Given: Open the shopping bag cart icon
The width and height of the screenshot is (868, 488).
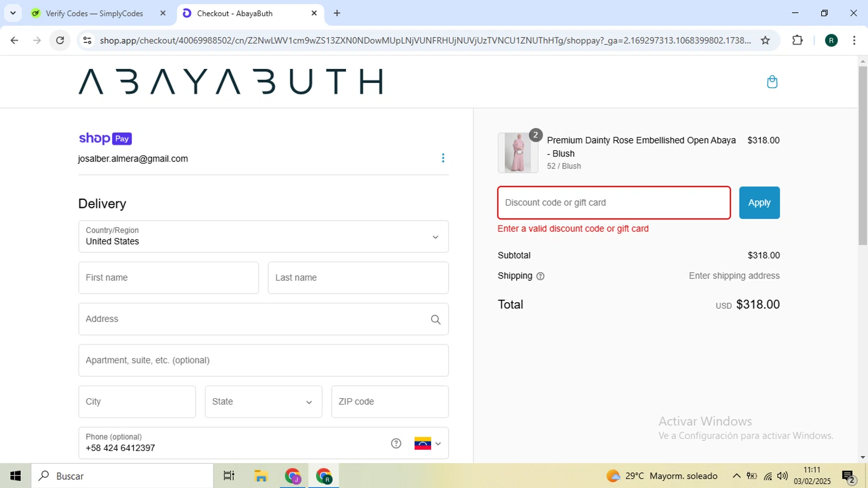Looking at the screenshot, I should click(x=772, y=82).
